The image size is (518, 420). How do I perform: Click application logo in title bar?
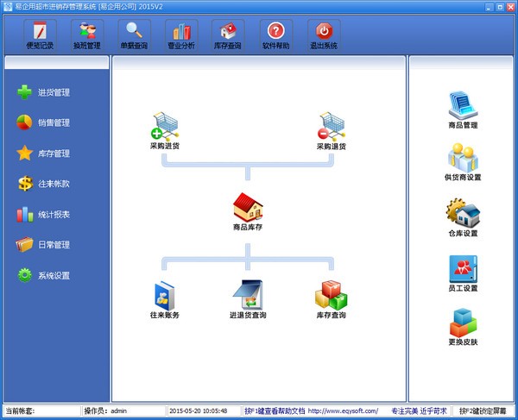click(8, 7)
